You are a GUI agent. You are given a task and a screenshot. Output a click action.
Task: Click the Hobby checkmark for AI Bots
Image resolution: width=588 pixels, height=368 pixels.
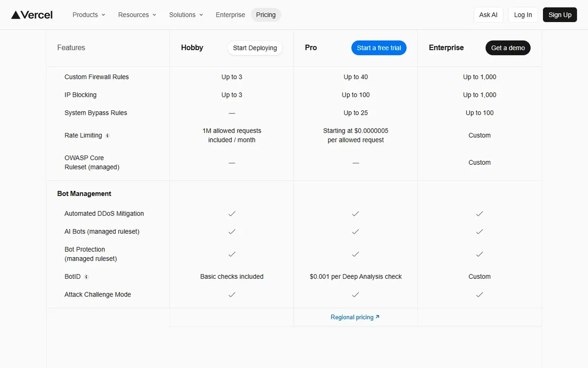(232, 231)
